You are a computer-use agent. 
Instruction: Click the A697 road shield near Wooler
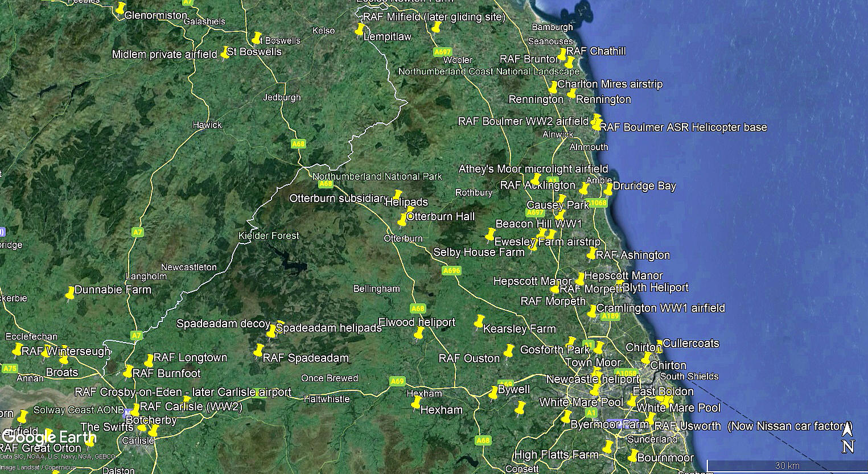442,52
